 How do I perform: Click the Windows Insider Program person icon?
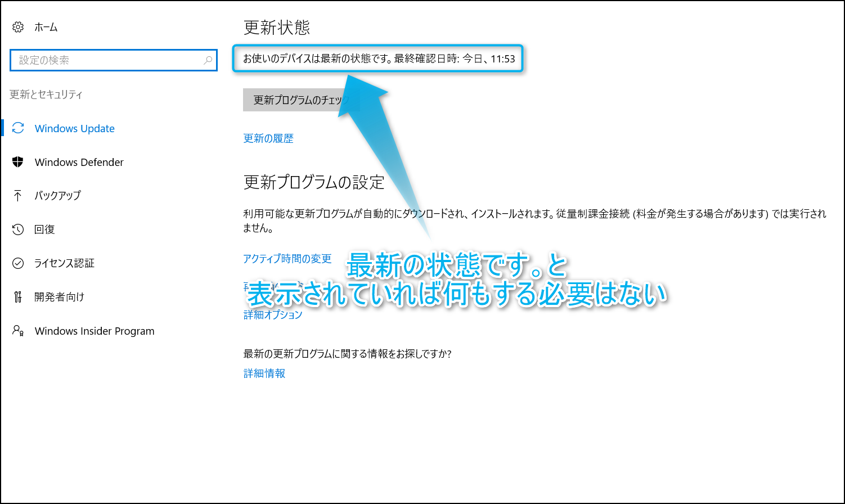tap(18, 331)
